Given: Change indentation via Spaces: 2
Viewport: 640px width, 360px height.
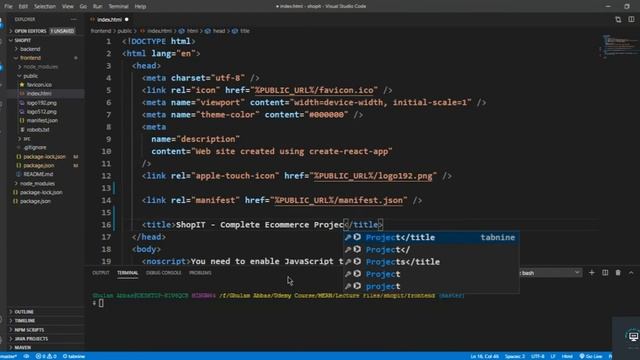Looking at the screenshot, I should click(x=515, y=356).
